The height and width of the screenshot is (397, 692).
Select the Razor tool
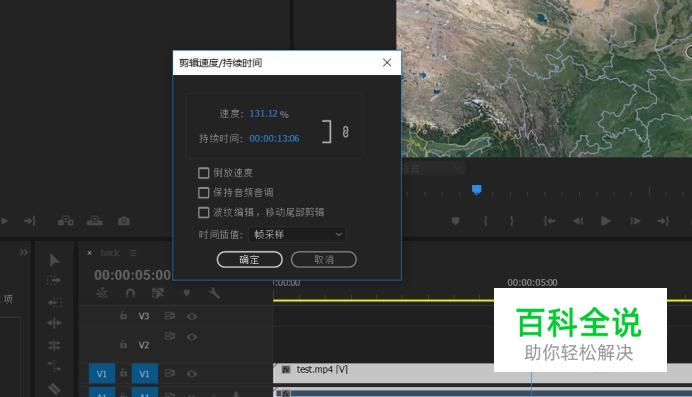pos(54,388)
